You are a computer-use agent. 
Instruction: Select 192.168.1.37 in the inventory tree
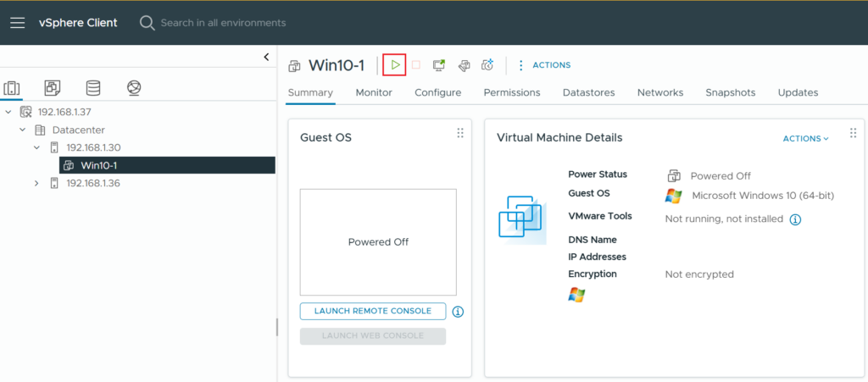[x=64, y=112]
